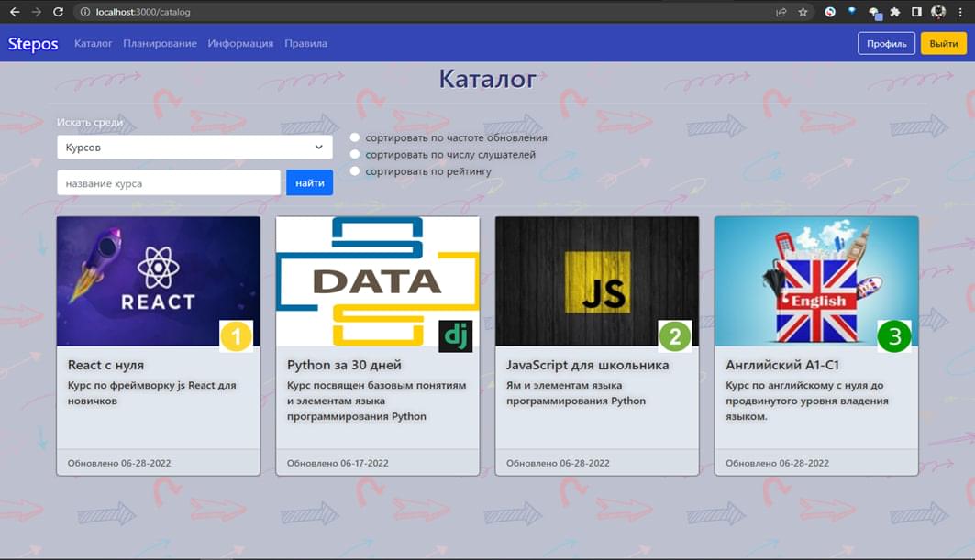Reload the catalog page
The width and height of the screenshot is (975, 560).
coord(58,12)
